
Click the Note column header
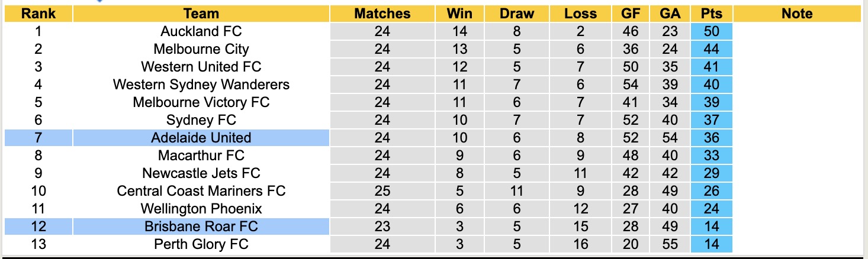(797, 14)
